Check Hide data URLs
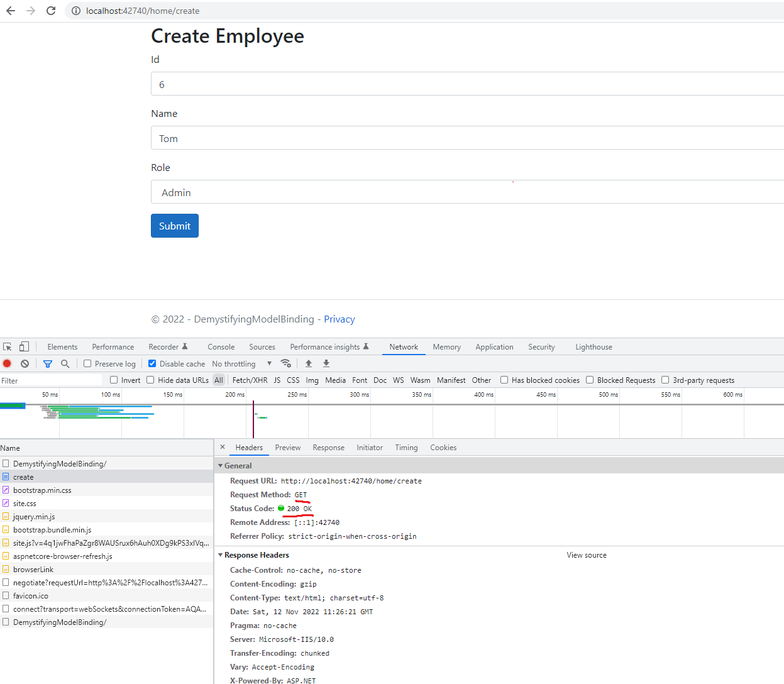The image size is (784, 684). click(x=150, y=380)
